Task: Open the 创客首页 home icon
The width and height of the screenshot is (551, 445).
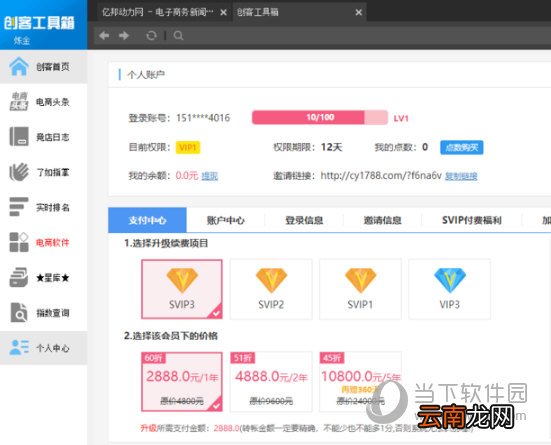Action: click(x=19, y=66)
